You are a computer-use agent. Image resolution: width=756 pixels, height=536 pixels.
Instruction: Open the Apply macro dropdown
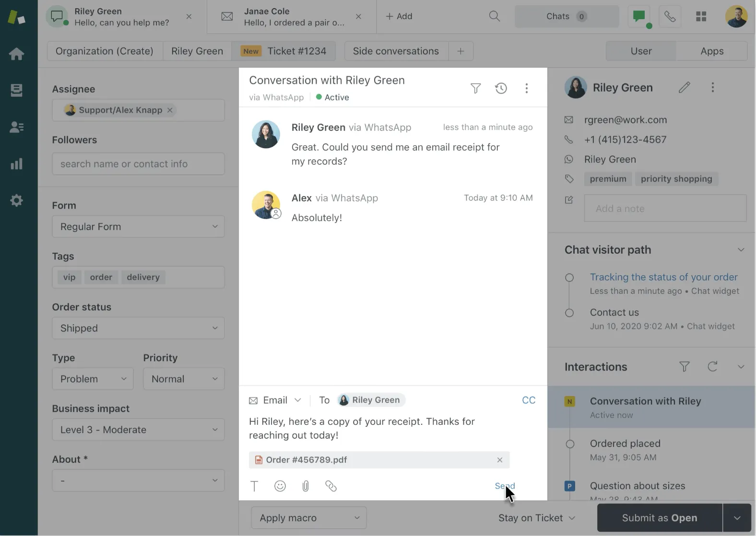coord(309,518)
